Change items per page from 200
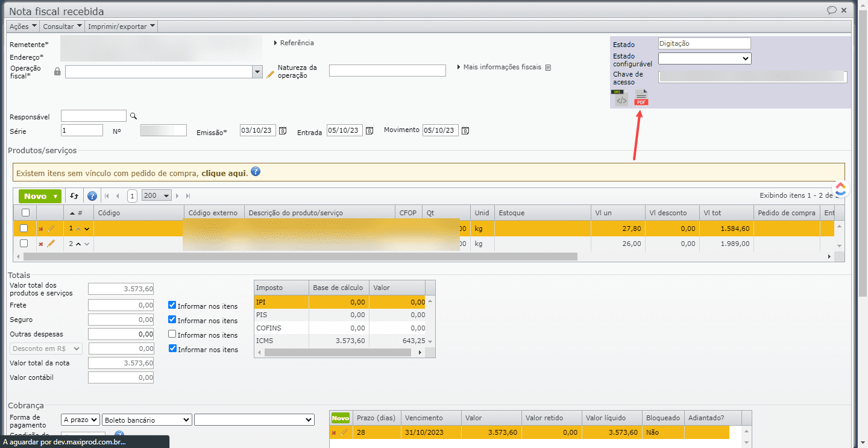868x448 pixels. point(157,195)
